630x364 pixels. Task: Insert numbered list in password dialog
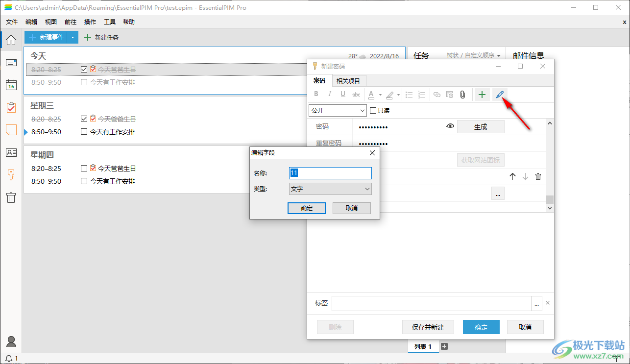click(x=422, y=95)
